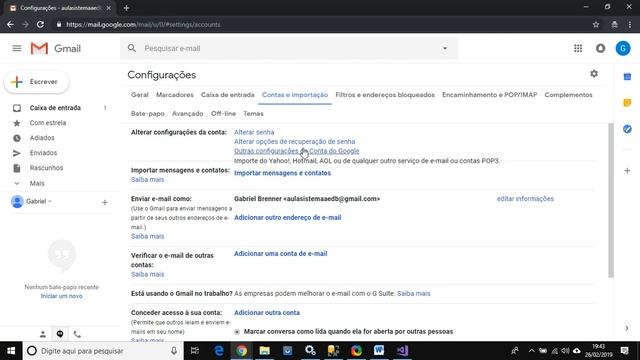
Task: Select Marcar conversa como lida radio button
Action: pyautogui.click(x=237, y=332)
